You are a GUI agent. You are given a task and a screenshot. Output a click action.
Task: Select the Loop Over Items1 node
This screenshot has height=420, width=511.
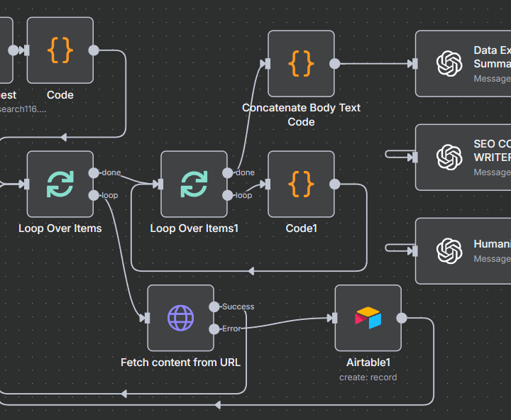[x=194, y=184]
